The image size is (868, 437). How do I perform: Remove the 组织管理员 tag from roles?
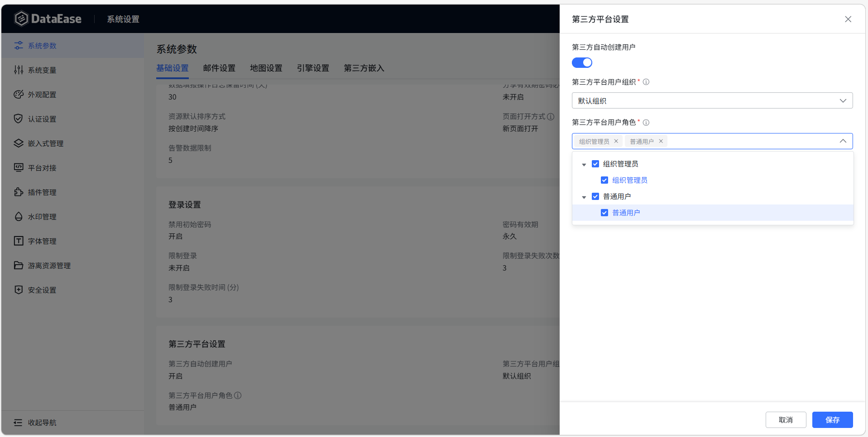[616, 141]
